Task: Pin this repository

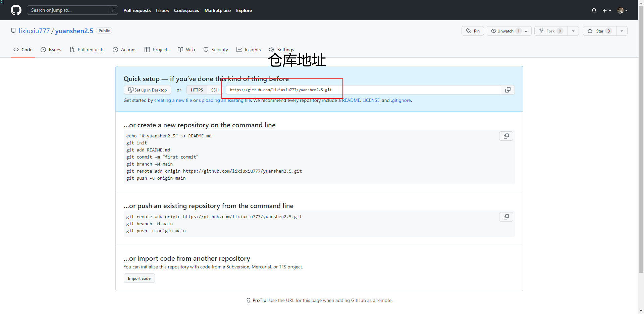Action: coord(472,31)
